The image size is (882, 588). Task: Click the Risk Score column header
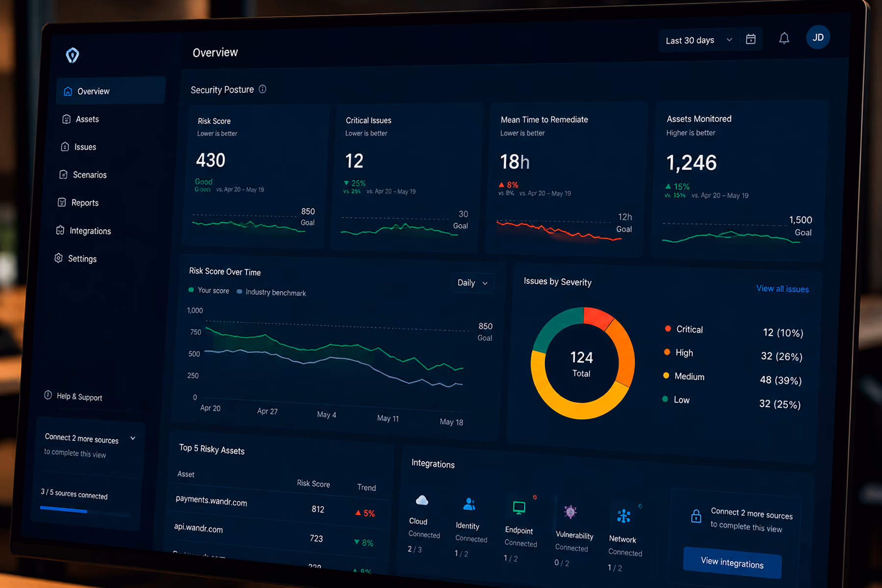pyautogui.click(x=314, y=484)
